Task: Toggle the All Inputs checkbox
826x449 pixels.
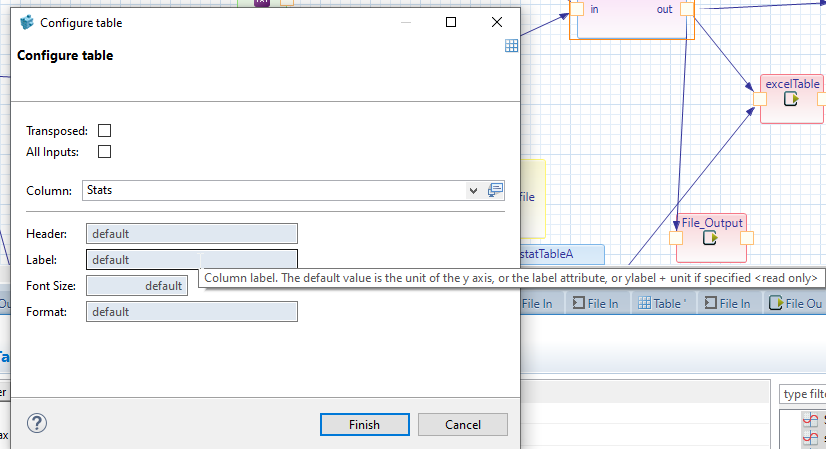Action: [x=104, y=152]
